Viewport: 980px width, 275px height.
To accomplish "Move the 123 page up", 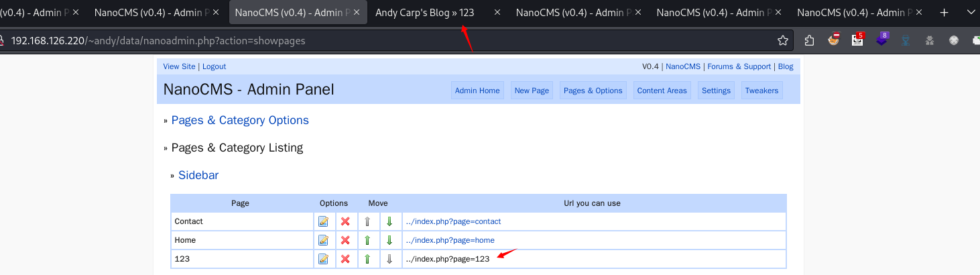I will coord(367,259).
